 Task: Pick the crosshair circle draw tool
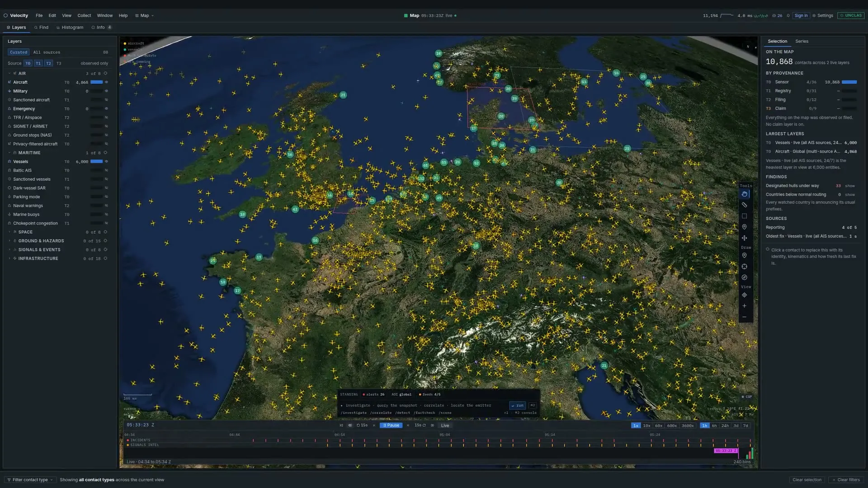[744, 267]
